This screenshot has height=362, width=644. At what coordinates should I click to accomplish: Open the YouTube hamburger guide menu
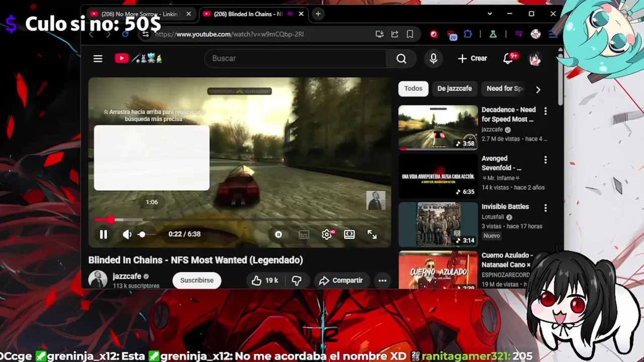coord(98,59)
